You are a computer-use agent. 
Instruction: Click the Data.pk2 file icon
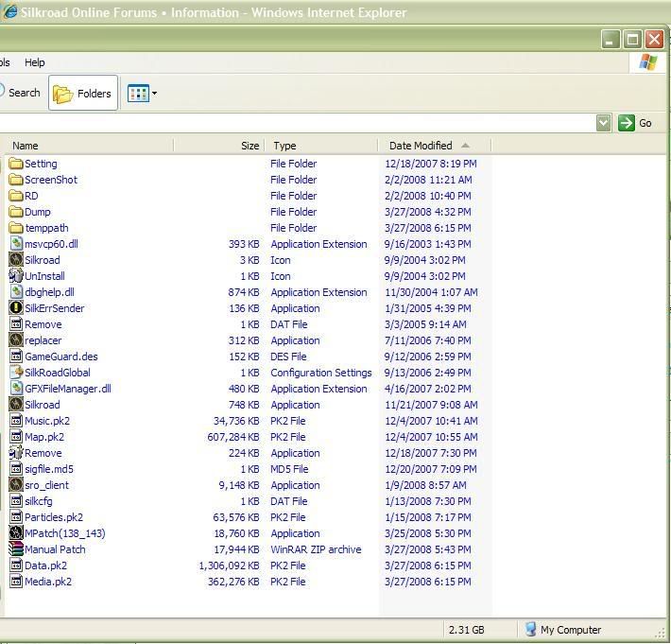coord(16,566)
